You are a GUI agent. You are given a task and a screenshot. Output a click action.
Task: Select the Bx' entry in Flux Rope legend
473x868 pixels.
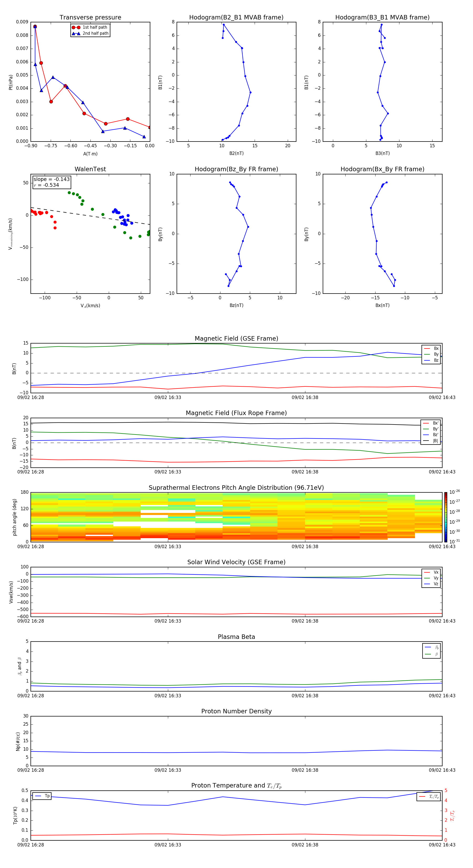coord(431,423)
